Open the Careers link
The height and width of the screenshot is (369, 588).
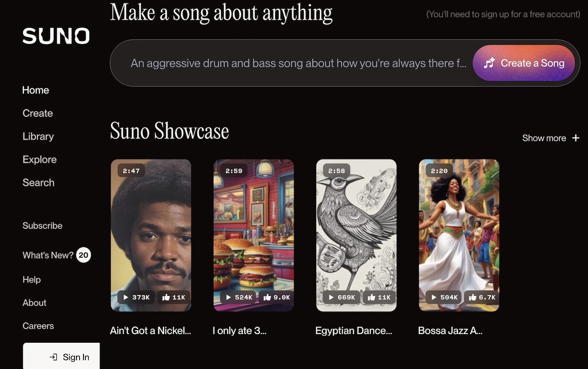38,326
